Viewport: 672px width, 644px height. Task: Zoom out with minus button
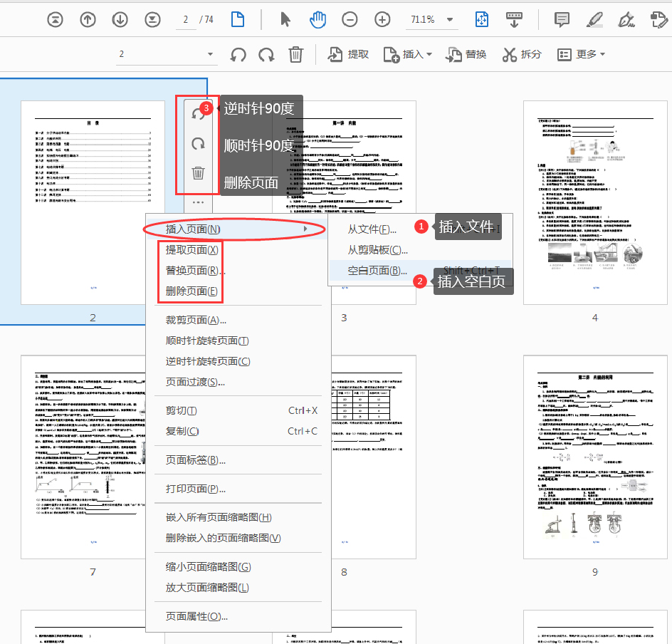(350, 20)
